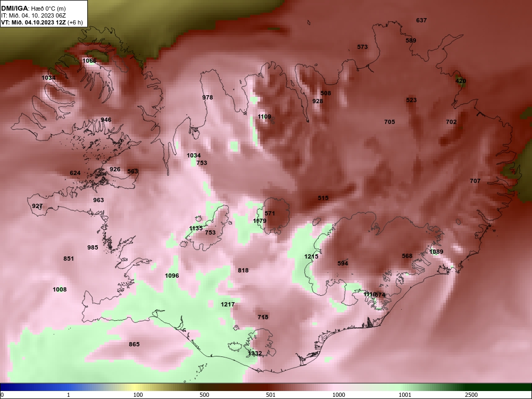Click the 1008 value on the map
This screenshot has width=532, height=399.
[x=60, y=289]
